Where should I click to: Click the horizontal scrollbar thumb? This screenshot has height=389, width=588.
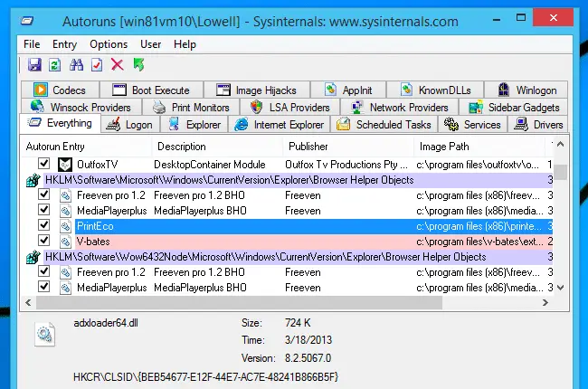point(239,302)
